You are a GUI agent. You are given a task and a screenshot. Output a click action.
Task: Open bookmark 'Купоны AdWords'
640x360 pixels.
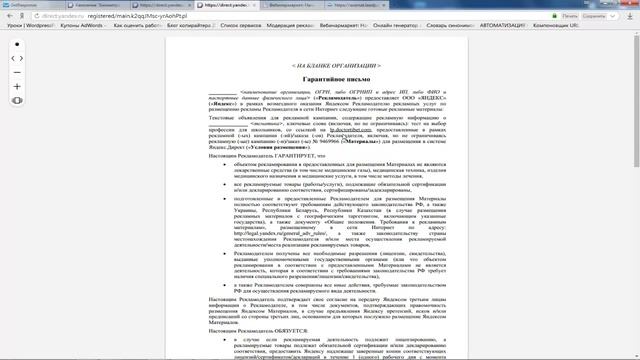pyautogui.click(x=83, y=25)
